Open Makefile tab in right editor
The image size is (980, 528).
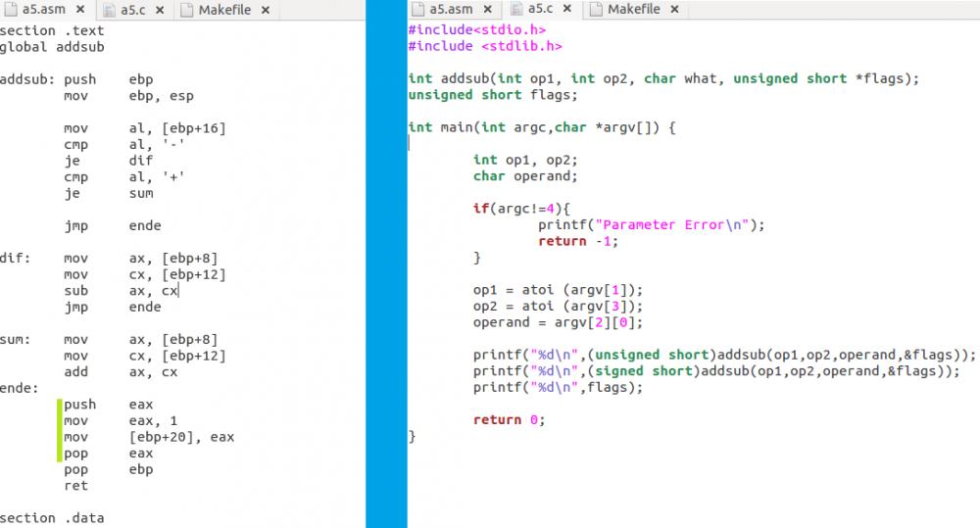tap(633, 10)
